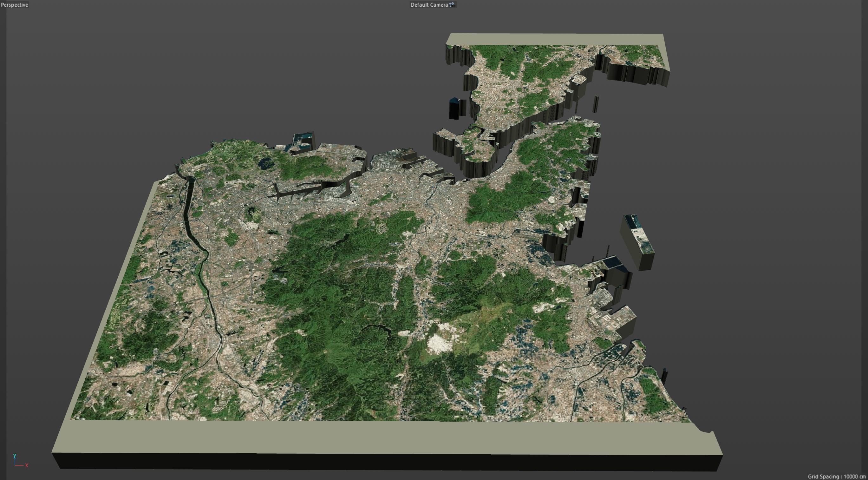This screenshot has width=868, height=480.
Task: Click the red X axis letter in the gizmo
Action: pyautogui.click(x=27, y=465)
